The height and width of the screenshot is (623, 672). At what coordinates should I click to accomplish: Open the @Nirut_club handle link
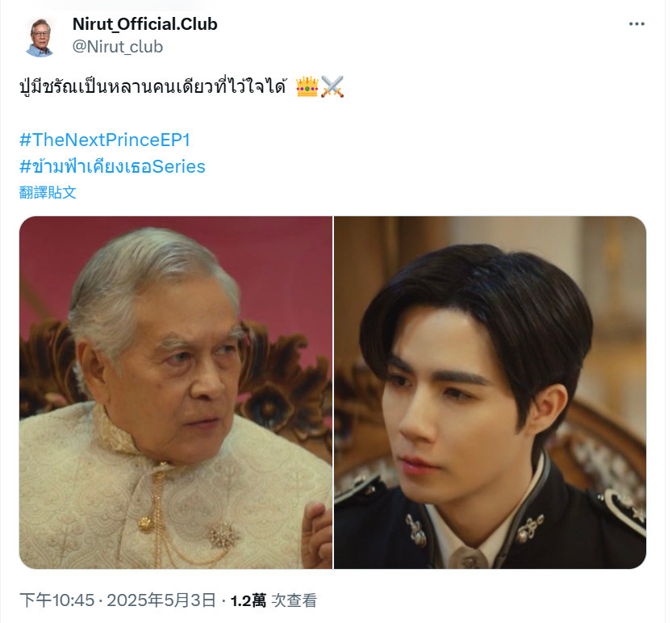[118, 47]
